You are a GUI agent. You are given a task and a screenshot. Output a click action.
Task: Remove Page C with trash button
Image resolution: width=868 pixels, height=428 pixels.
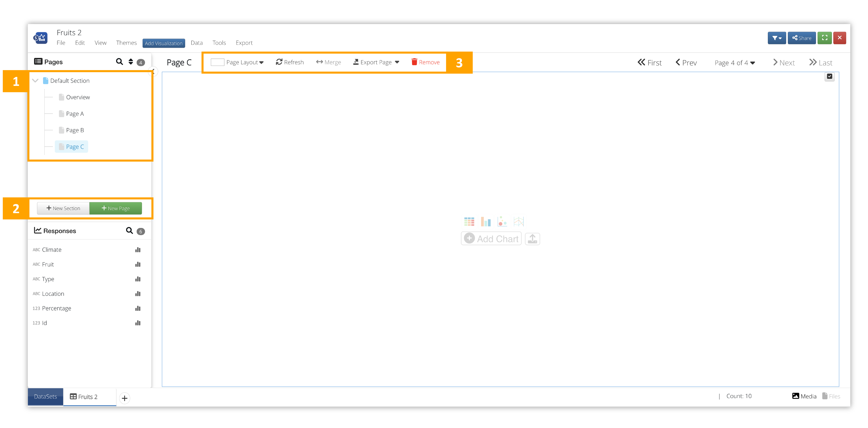pyautogui.click(x=426, y=62)
